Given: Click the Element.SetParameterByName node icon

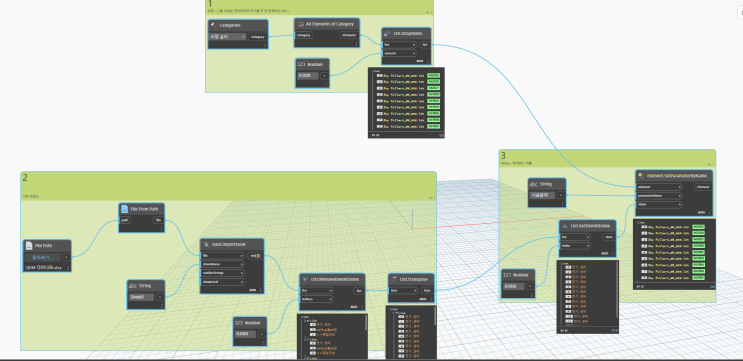Looking at the screenshot, I should pyautogui.click(x=641, y=175).
